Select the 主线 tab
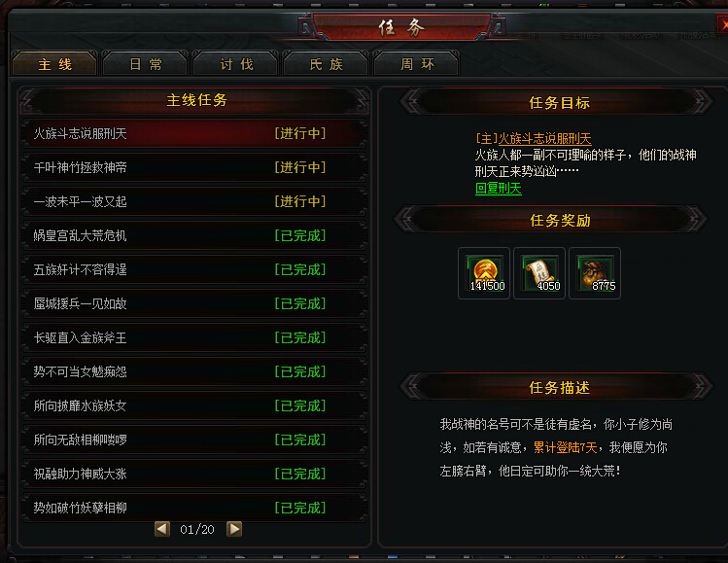This screenshot has height=563, width=728. click(x=54, y=63)
